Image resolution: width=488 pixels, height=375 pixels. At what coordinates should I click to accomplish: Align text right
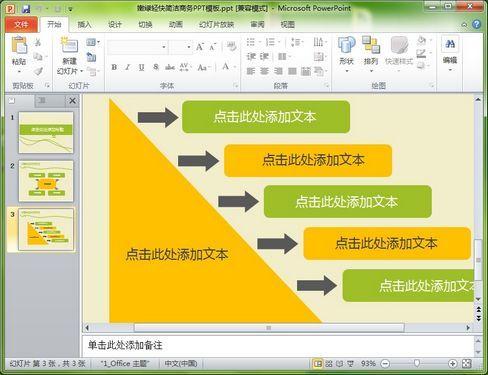tap(278, 71)
